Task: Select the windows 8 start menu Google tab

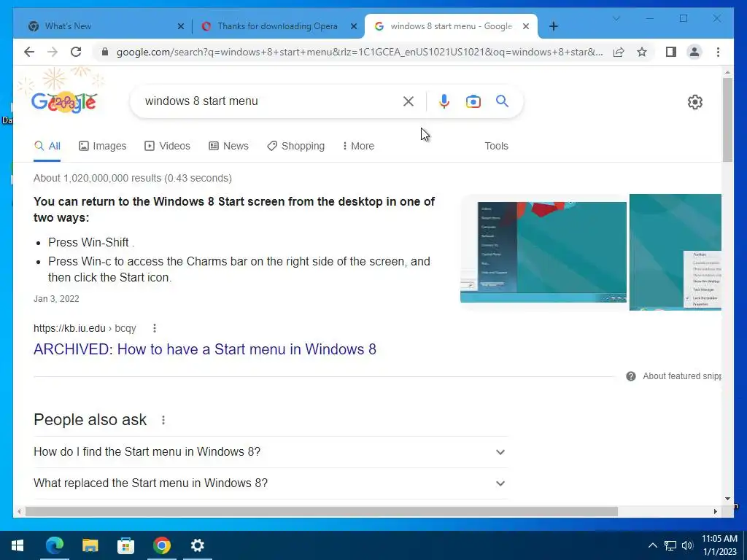Action: tap(451, 26)
